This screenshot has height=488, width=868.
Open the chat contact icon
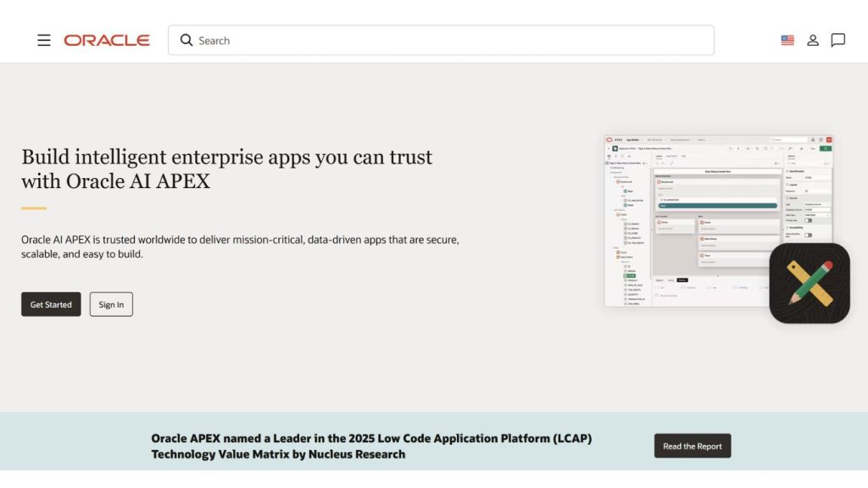click(838, 40)
